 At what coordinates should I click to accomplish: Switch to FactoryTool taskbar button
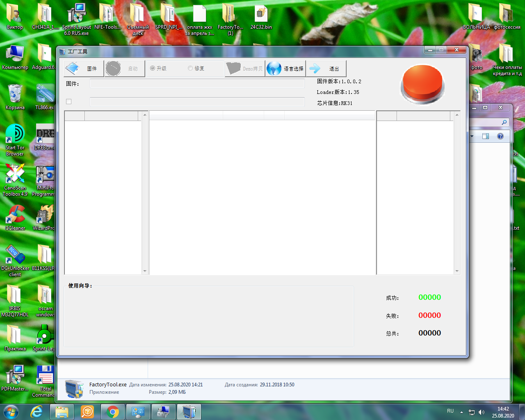click(189, 411)
